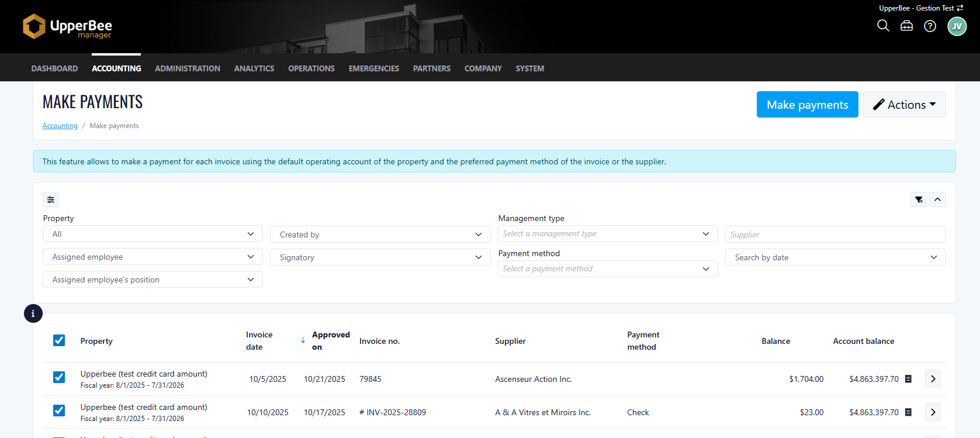Open details arrow for A & A Vitres invoice

pos(933,412)
